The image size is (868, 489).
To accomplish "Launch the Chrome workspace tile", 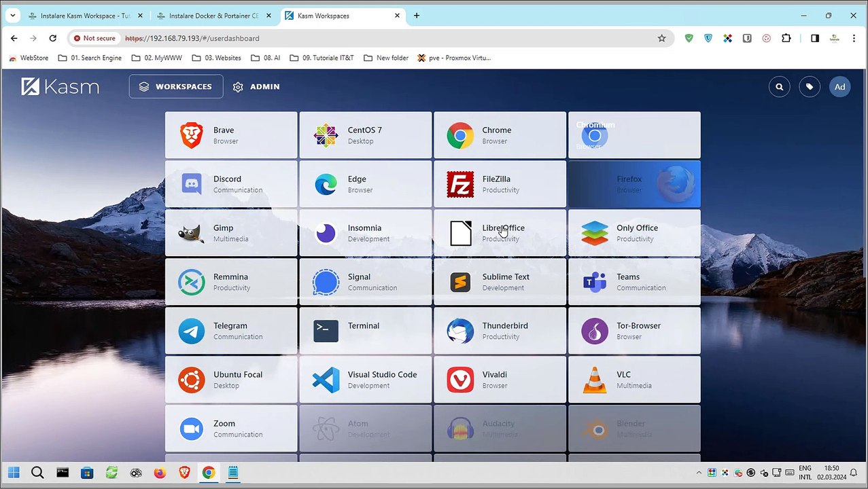I will pyautogui.click(x=500, y=135).
